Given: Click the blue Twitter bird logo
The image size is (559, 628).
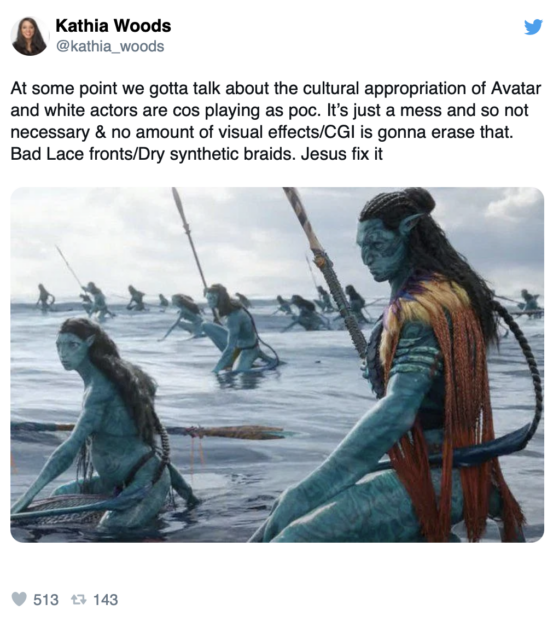Looking at the screenshot, I should pos(533,27).
